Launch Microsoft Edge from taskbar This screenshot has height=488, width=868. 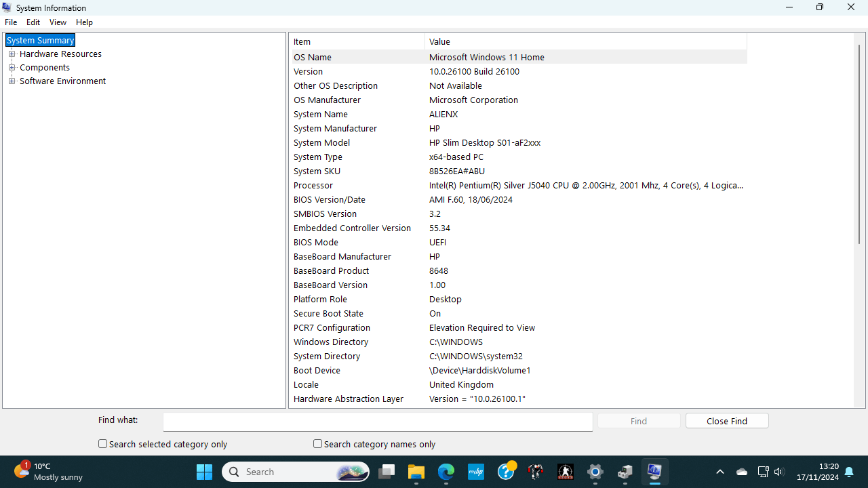[x=446, y=472]
